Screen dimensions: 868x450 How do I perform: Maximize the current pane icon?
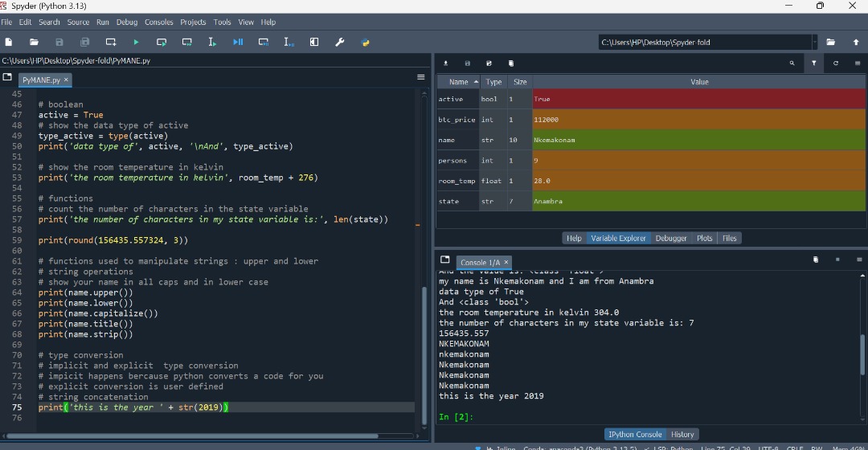point(314,42)
